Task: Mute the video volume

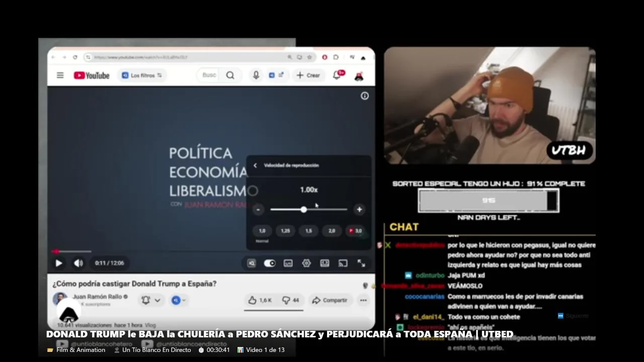Action: click(x=78, y=263)
